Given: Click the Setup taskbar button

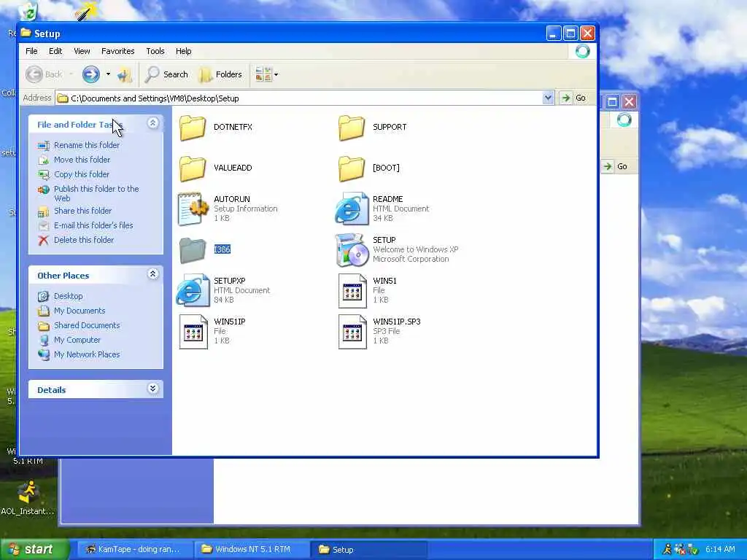Looking at the screenshot, I should 368,550.
